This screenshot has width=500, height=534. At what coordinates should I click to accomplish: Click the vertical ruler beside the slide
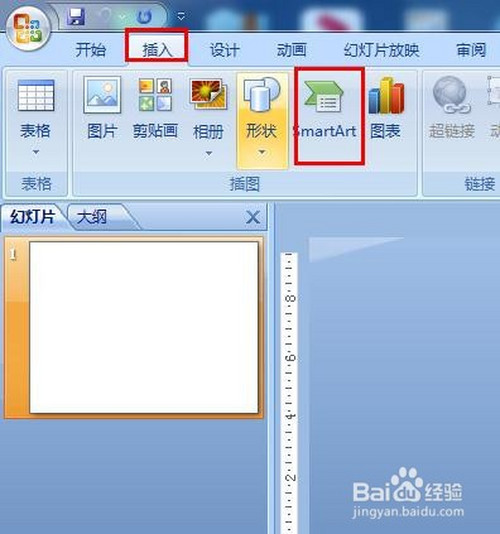[289, 392]
